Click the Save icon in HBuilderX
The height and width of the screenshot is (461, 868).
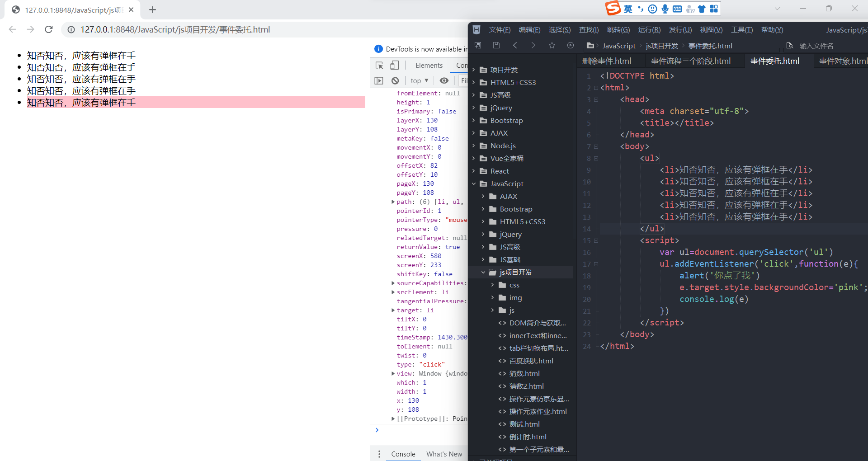coord(496,45)
